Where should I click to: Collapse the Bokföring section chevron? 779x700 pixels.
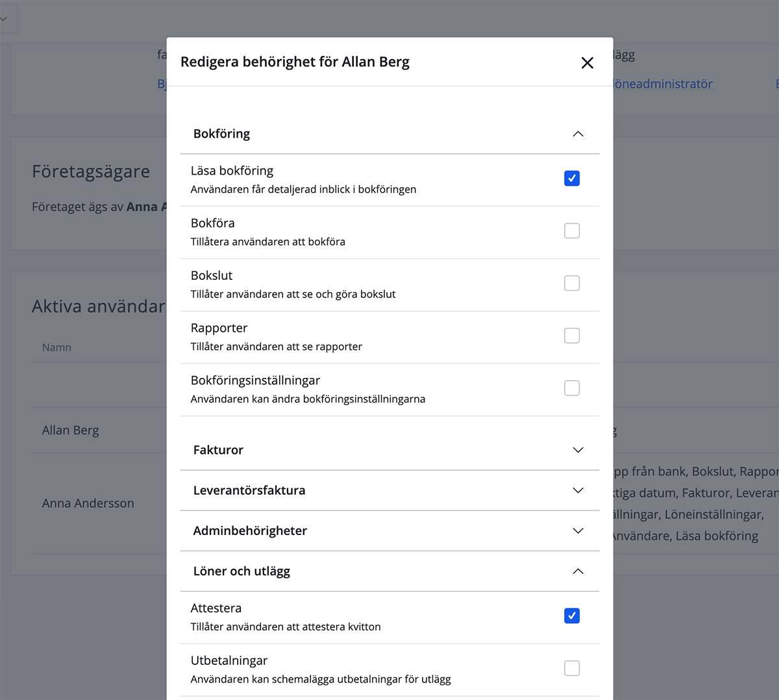click(x=578, y=134)
